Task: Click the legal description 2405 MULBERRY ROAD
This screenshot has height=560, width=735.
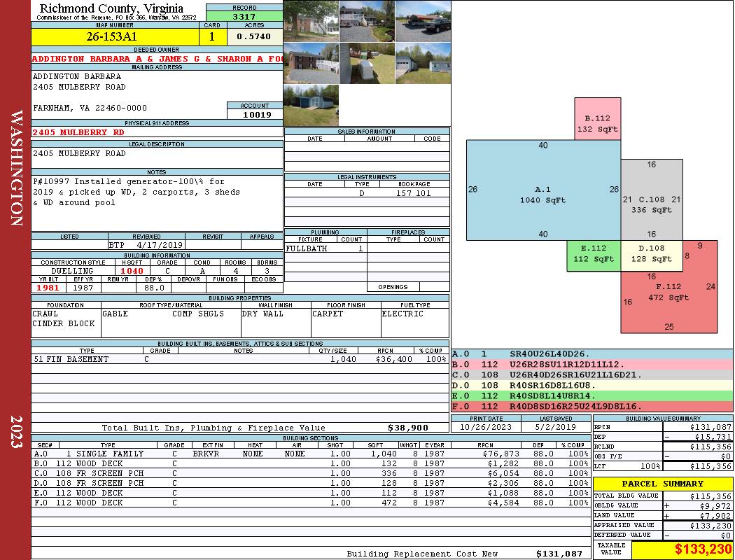Action: [79, 154]
